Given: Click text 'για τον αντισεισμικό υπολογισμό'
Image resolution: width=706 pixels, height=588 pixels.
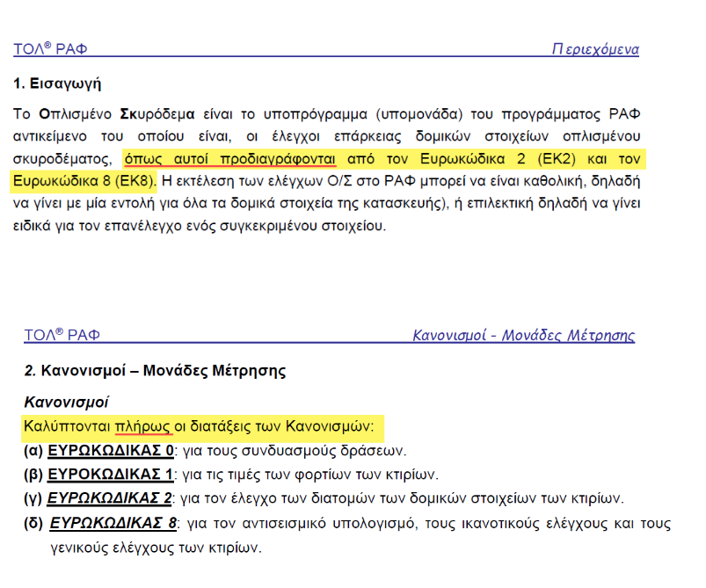Looking at the screenshot, I should pyautogui.click(x=301, y=524).
